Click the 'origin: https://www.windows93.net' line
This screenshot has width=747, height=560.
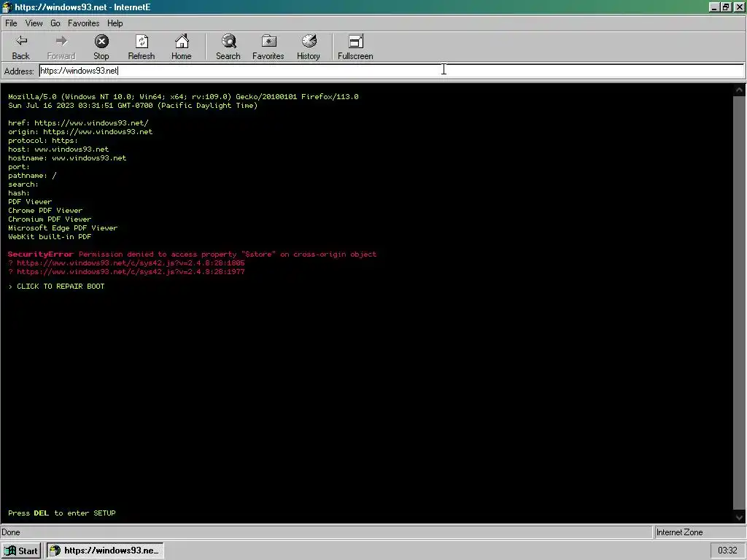tap(80, 132)
